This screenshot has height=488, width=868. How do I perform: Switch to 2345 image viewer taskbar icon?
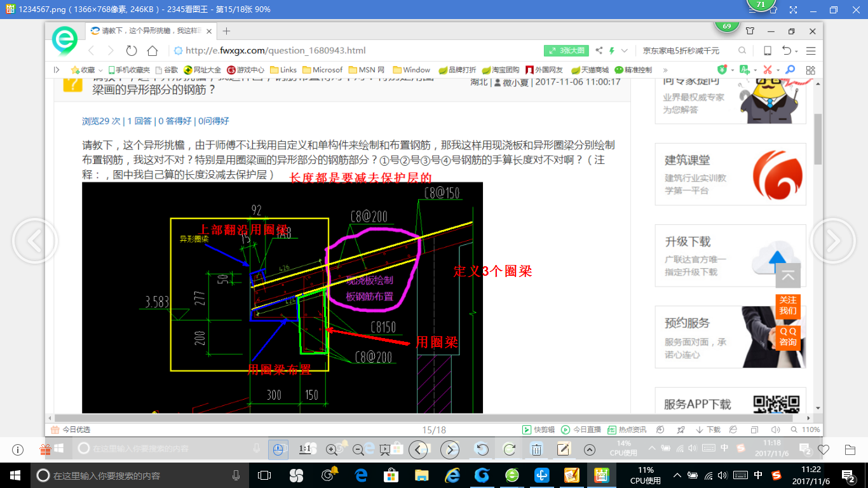click(600, 475)
